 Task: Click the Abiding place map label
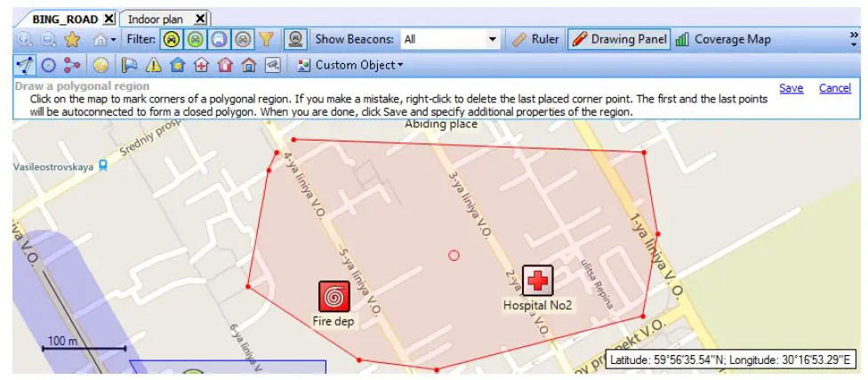pyautogui.click(x=441, y=124)
